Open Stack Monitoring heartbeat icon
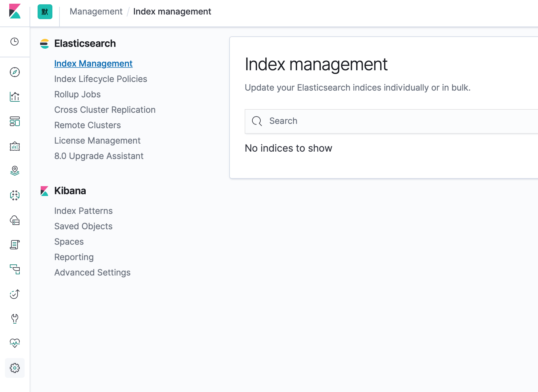 [x=15, y=343]
